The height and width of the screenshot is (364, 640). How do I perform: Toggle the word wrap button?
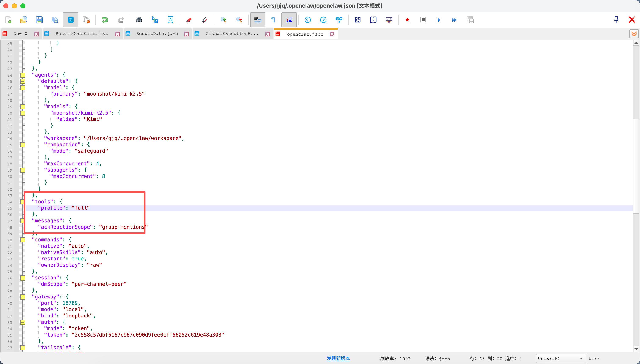click(258, 20)
